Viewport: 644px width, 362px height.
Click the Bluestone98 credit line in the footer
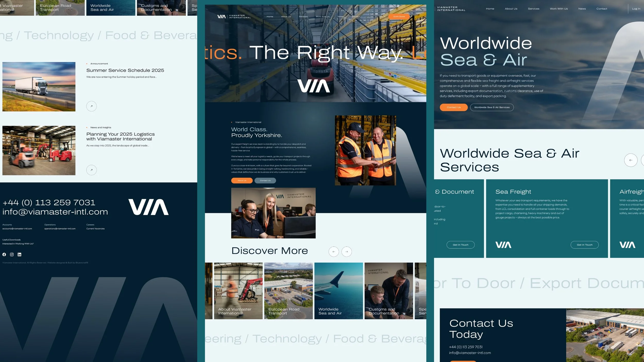click(x=45, y=263)
